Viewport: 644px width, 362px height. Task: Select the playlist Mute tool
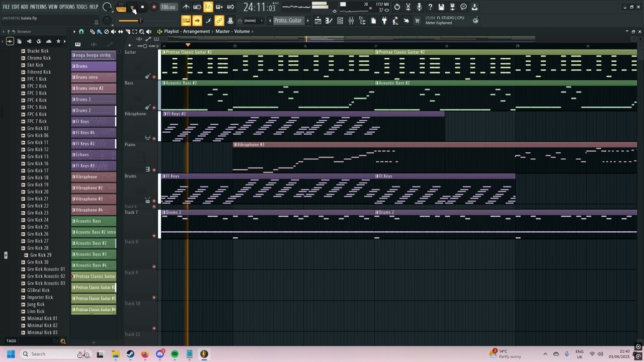pyautogui.click(x=113, y=32)
